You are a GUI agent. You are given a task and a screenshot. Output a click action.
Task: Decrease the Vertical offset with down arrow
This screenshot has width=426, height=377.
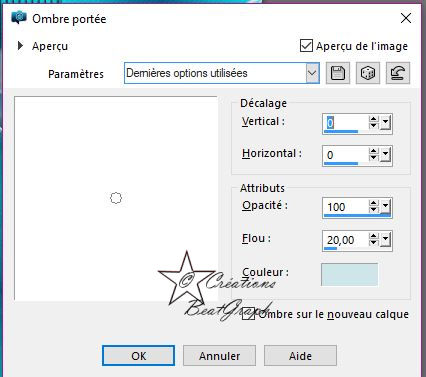click(x=373, y=126)
